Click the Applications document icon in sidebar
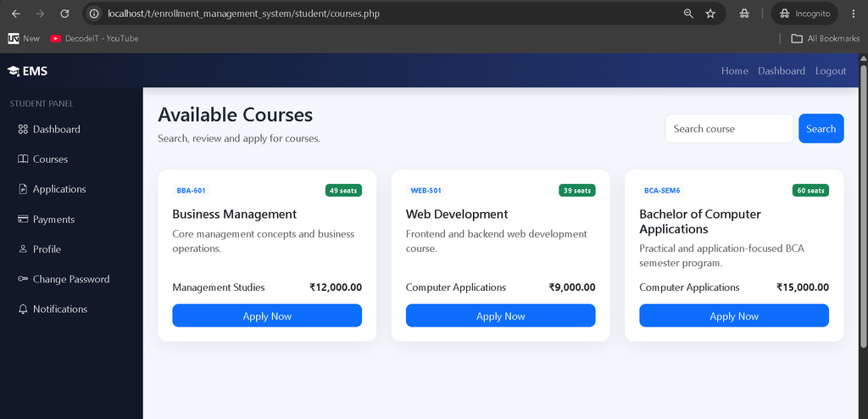This screenshot has width=868, height=419. point(23,189)
